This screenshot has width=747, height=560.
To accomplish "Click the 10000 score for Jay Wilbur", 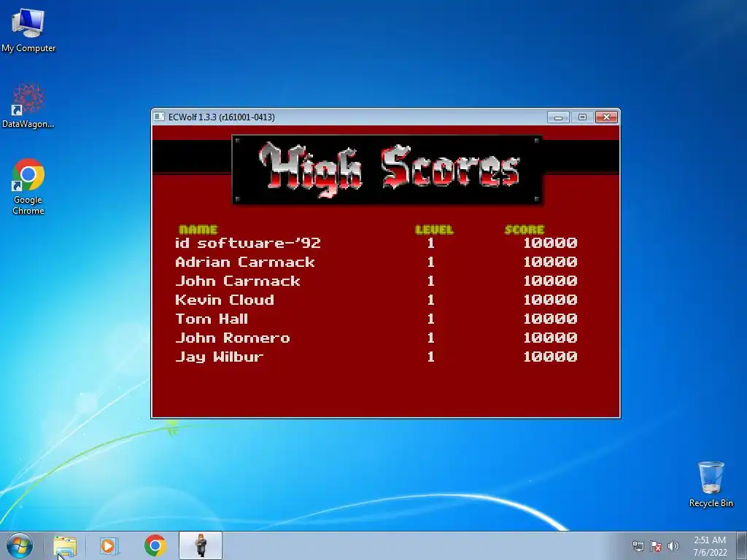I will point(550,357).
